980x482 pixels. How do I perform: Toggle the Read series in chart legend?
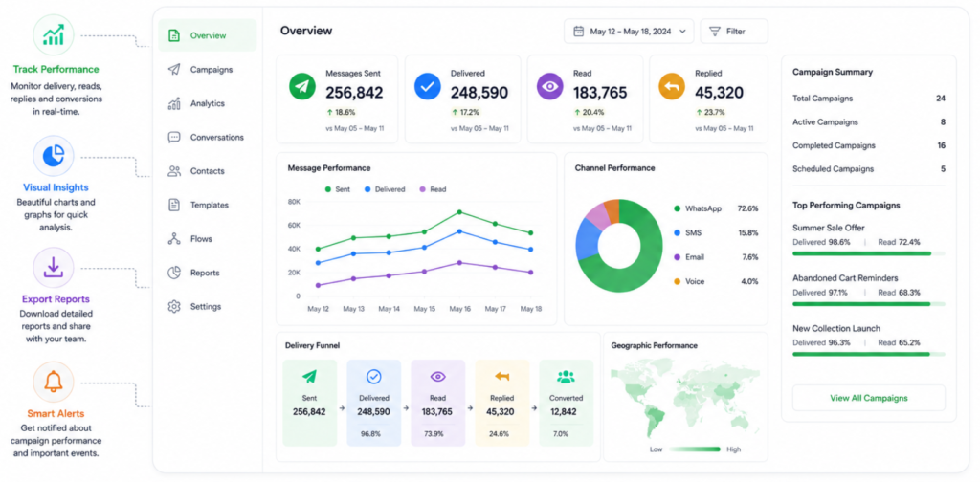coord(433,189)
